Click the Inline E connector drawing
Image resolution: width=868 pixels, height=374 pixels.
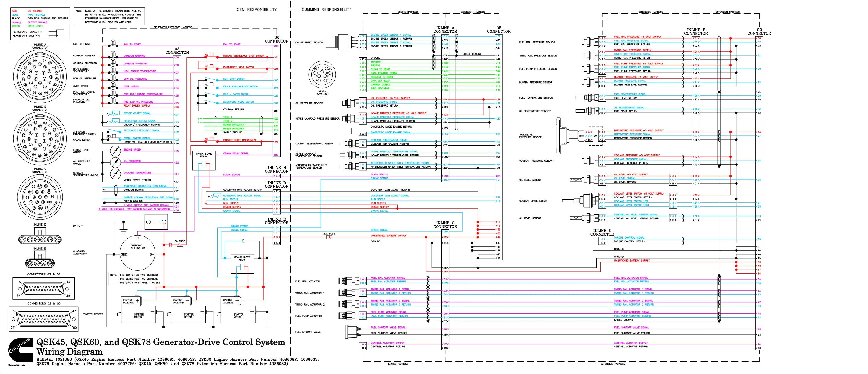pos(40,260)
